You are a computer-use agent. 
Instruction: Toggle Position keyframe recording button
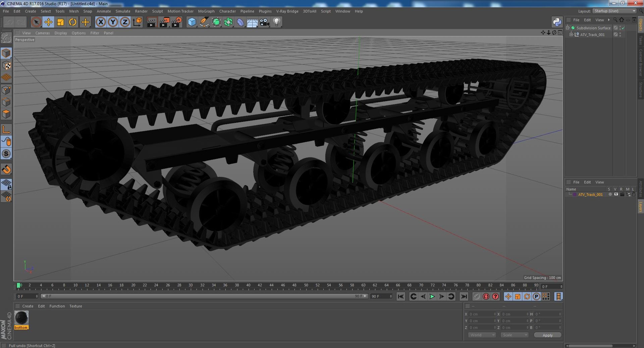pyautogui.click(x=508, y=297)
